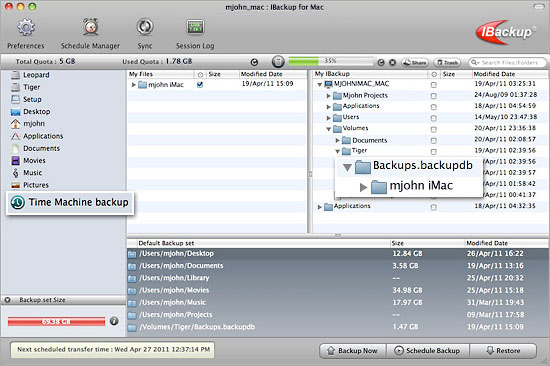Click the Search Files/Folders field
550x366 pixels.
507,62
